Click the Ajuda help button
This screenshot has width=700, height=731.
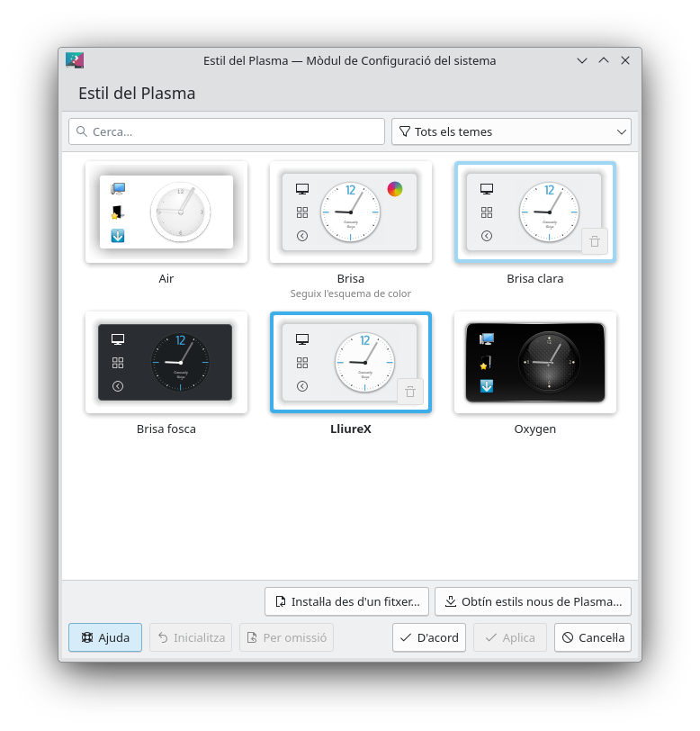click(105, 637)
